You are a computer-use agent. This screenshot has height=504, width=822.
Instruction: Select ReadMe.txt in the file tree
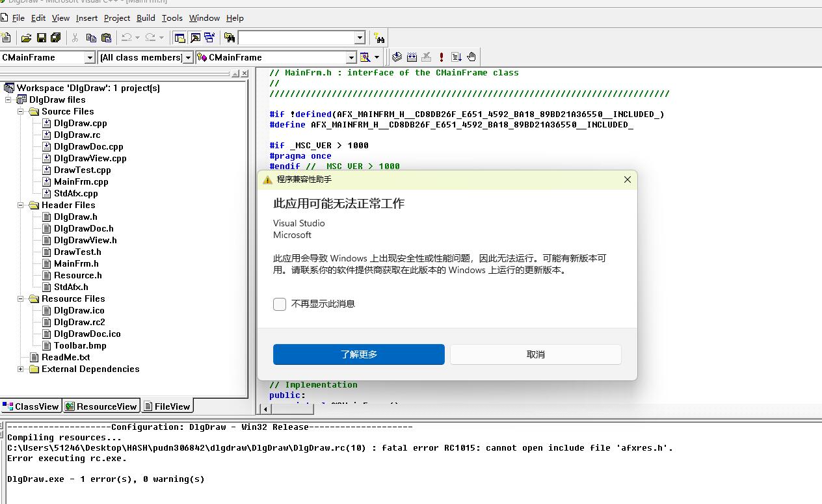(x=66, y=357)
